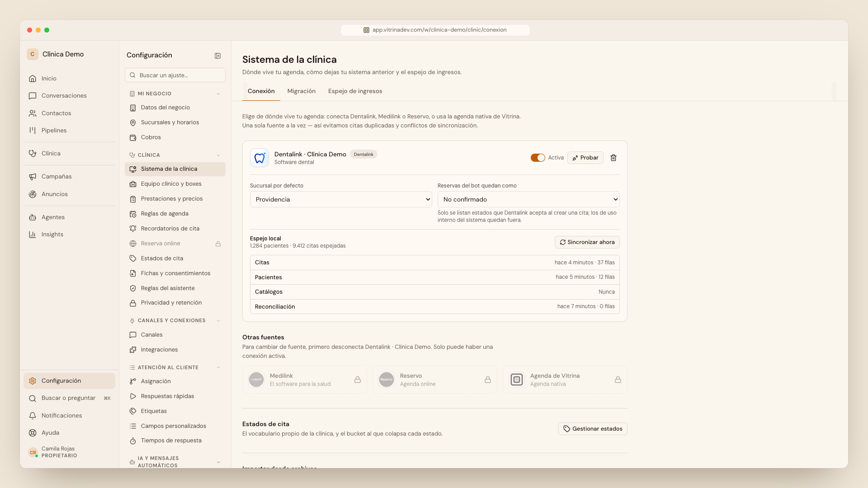The width and height of the screenshot is (868, 488).
Task: Select Equipo clínico y boxes setting
Action: pyautogui.click(x=175, y=184)
